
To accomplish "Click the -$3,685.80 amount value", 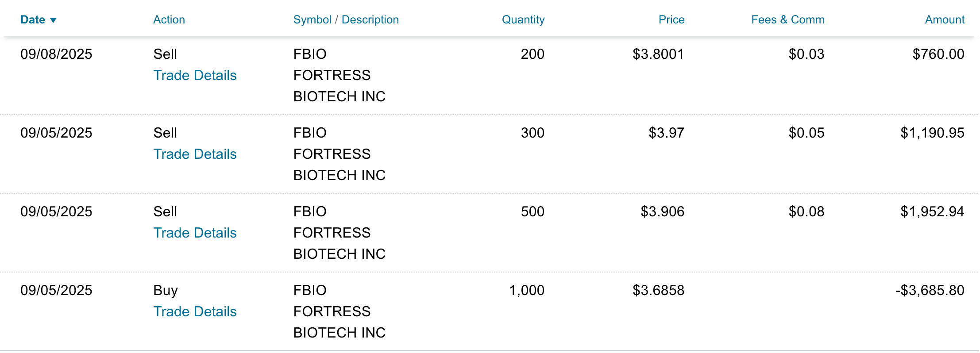I will [x=930, y=290].
